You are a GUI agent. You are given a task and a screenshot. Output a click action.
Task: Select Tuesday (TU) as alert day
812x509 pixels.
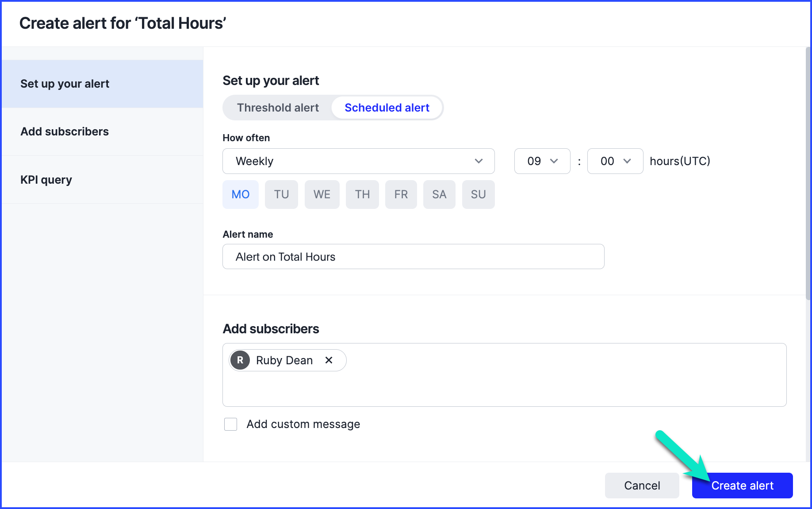point(281,194)
